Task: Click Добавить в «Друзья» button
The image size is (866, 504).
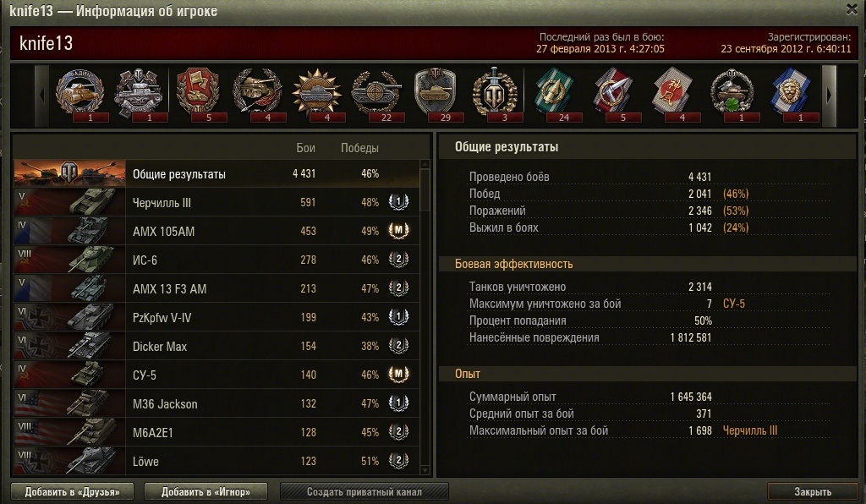Action: pyautogui.click(x=73, y=491)
